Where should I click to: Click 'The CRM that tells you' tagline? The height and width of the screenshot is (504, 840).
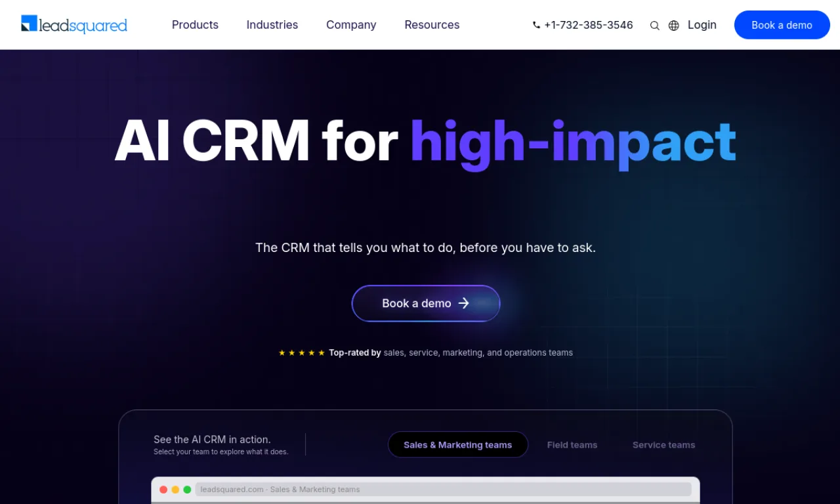coord(425,247)
